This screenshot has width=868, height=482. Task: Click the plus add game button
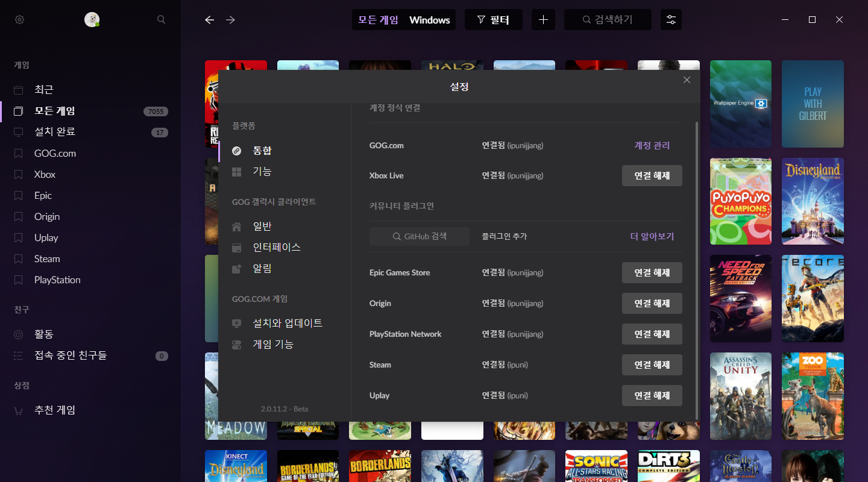click(x=543, y=20)
